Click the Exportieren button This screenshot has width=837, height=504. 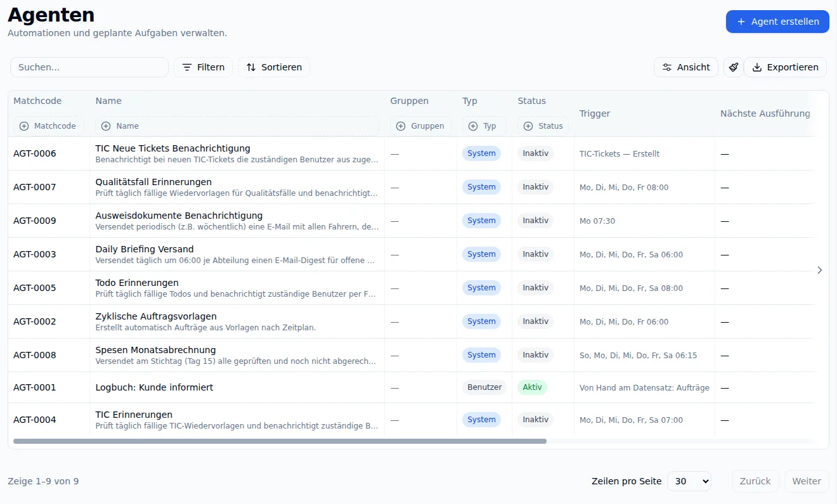point(785,67)
